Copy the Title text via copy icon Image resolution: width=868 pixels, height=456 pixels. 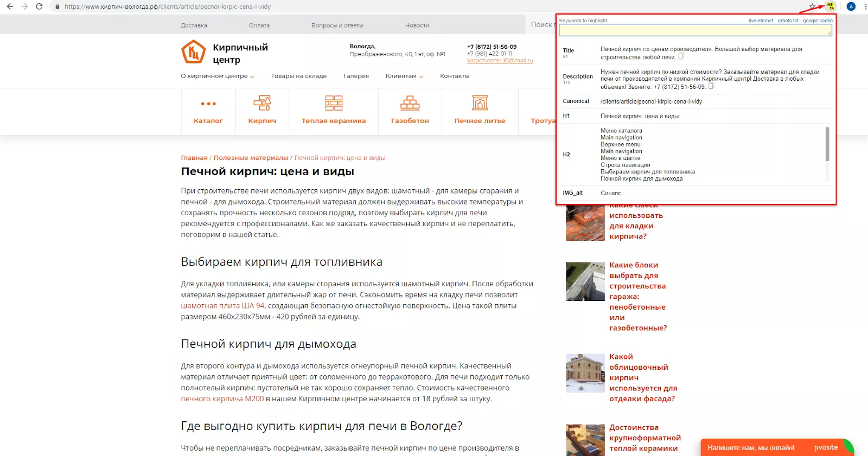681,56
